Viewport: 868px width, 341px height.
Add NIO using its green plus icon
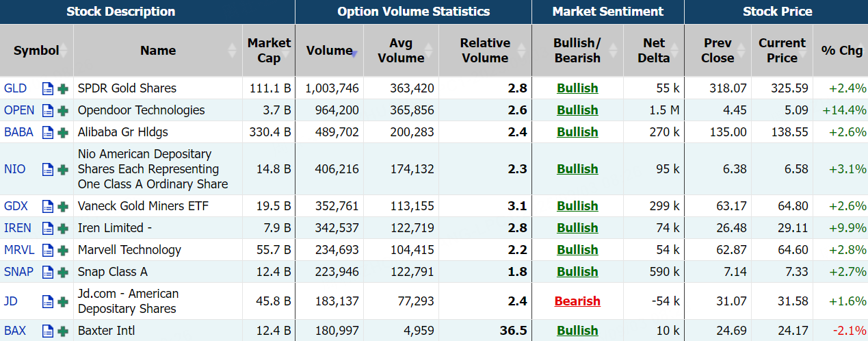[x=63, y=169]
